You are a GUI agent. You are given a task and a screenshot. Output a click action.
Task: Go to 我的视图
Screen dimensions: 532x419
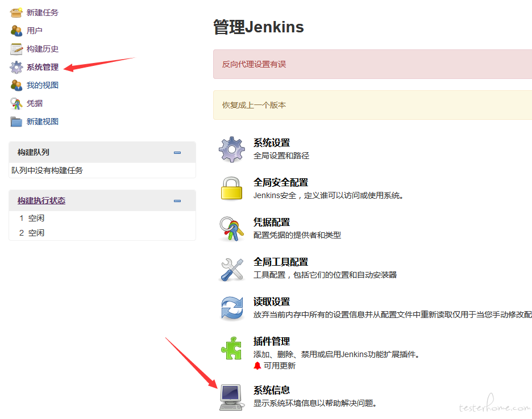coord(43,85)
